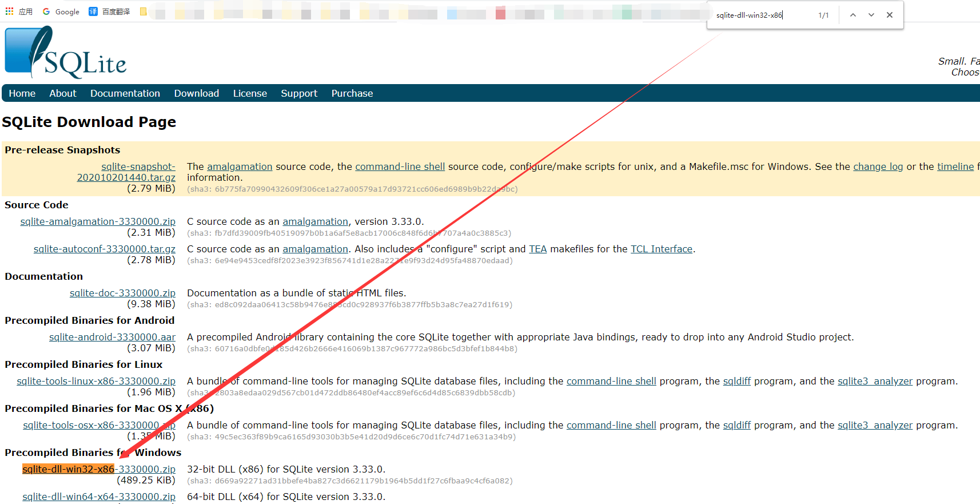Open the About menu item
Screen dimensions: 980x504
tap(63, 93)
